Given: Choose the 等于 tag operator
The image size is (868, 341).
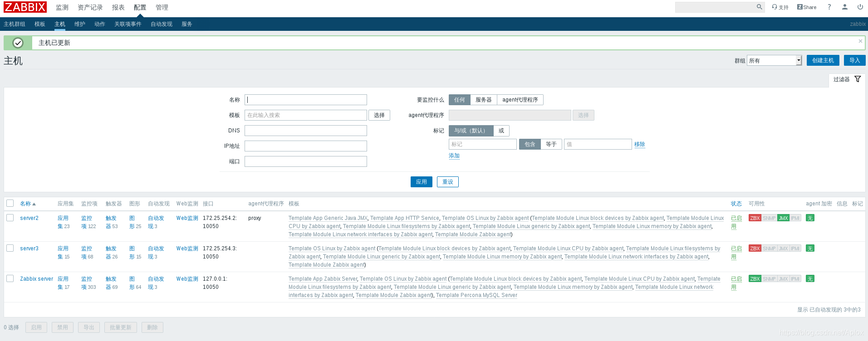Looking at the screenshot, I should click(x=551, y=144).
